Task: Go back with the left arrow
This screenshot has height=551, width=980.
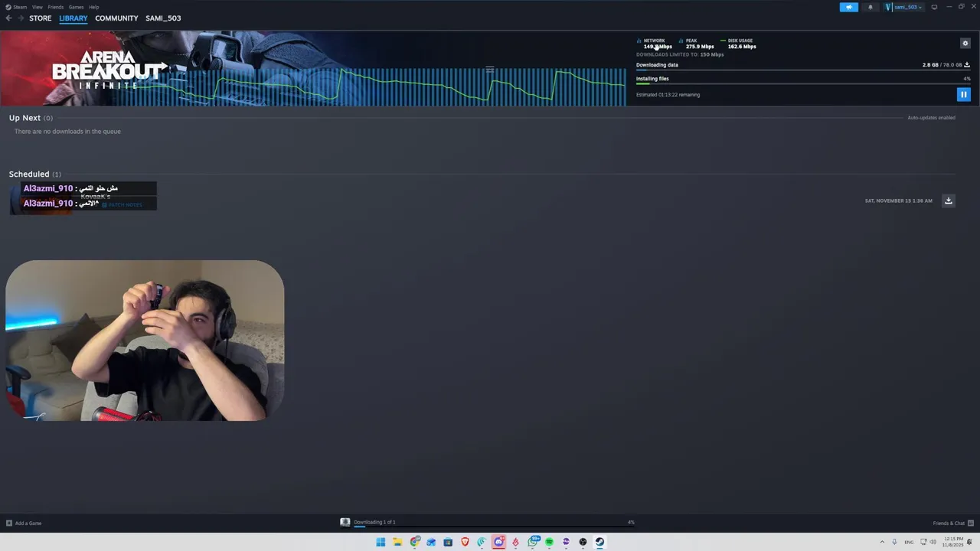Action: 8,18
